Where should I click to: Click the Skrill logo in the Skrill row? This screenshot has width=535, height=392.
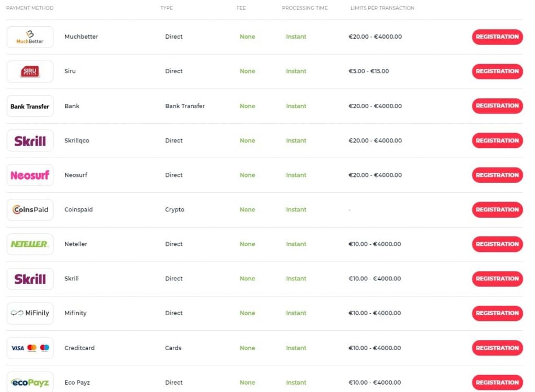point(30,279)
